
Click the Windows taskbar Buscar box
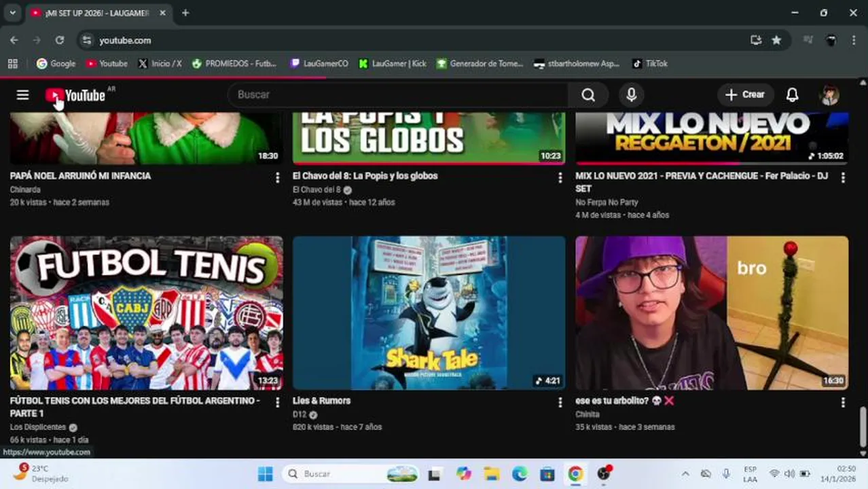(x=351, y=474)
